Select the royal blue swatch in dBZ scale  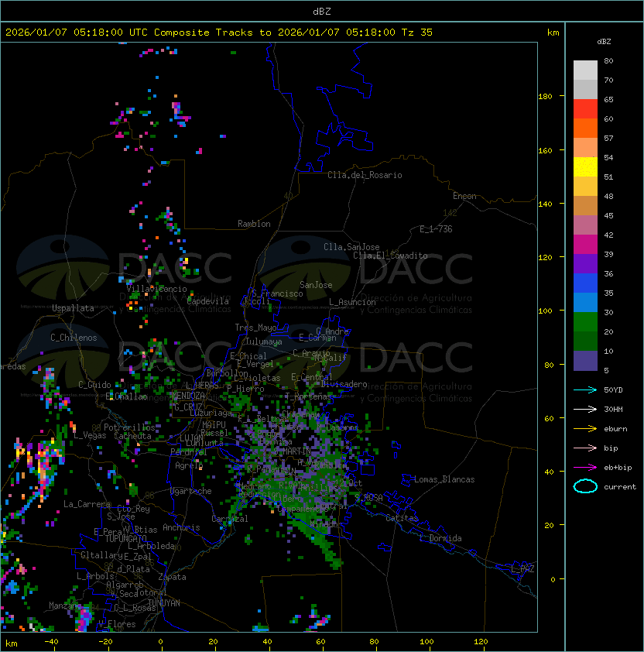pyautogui.click(x=585, y=283)
